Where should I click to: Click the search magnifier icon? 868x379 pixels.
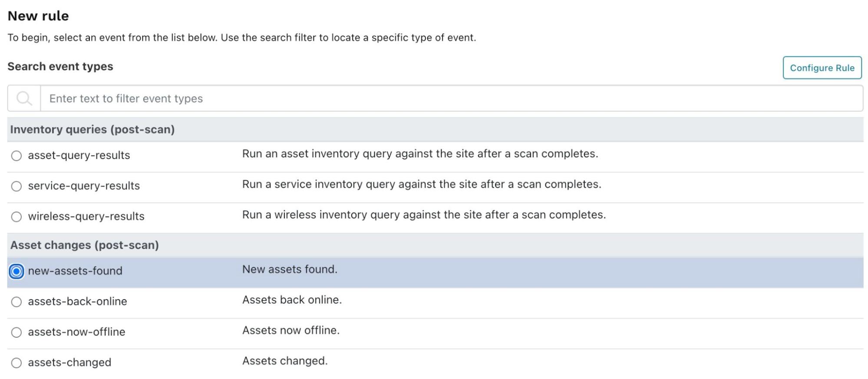tap(24, 99)
